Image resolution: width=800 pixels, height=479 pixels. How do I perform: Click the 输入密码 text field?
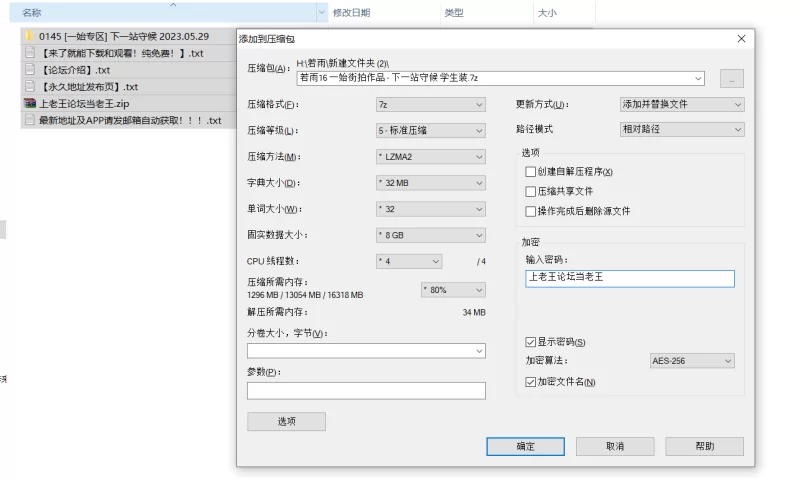point(628,279)
